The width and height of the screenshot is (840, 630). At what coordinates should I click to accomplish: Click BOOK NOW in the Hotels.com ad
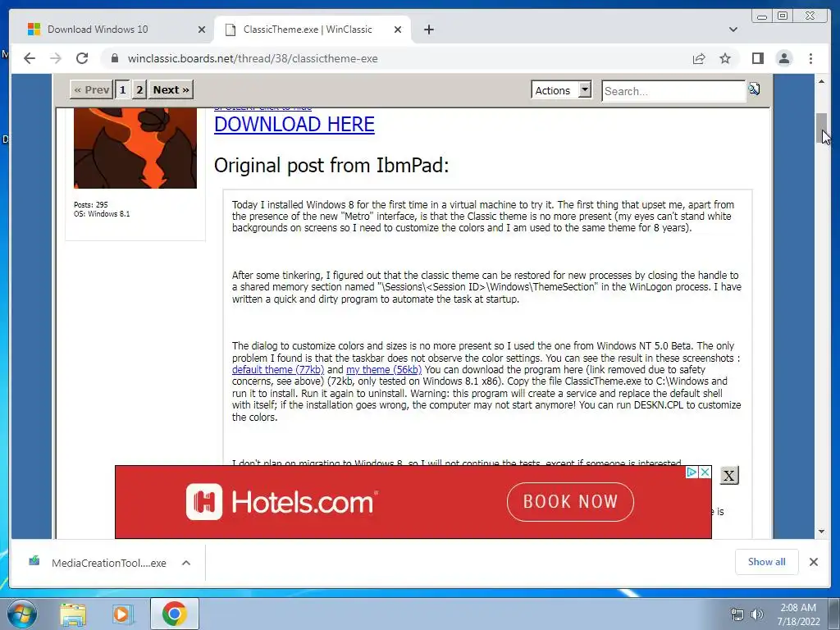pos(570,502)
